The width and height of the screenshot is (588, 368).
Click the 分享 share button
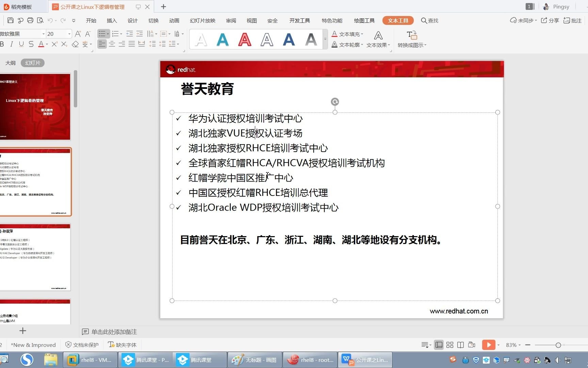coord(550,20)
